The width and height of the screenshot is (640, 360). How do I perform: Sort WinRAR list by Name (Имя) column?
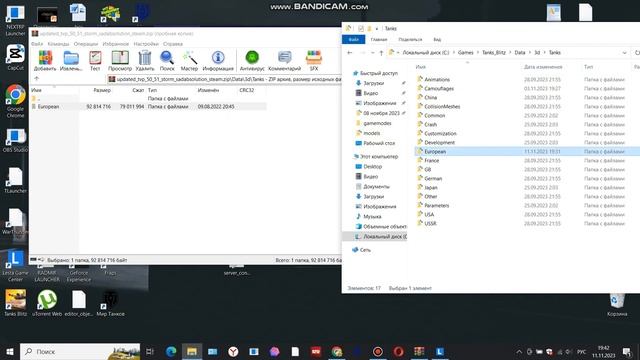click(37, 90)
